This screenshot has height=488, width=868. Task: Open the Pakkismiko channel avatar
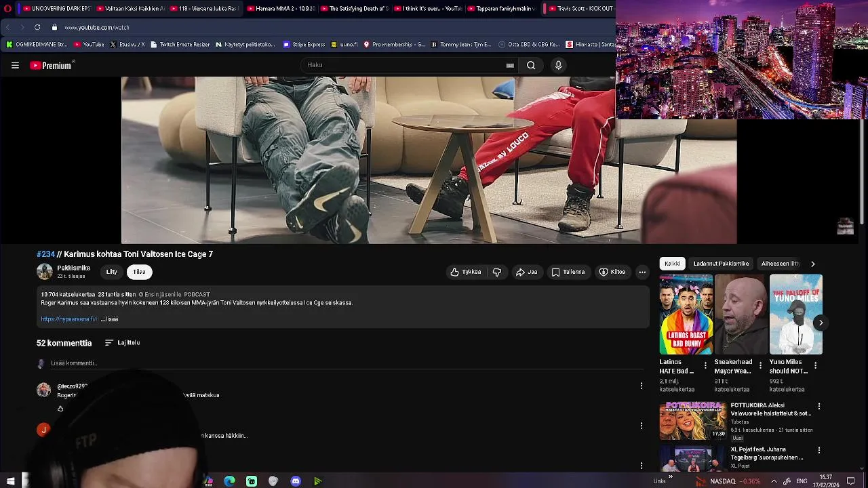click(44, 272)
